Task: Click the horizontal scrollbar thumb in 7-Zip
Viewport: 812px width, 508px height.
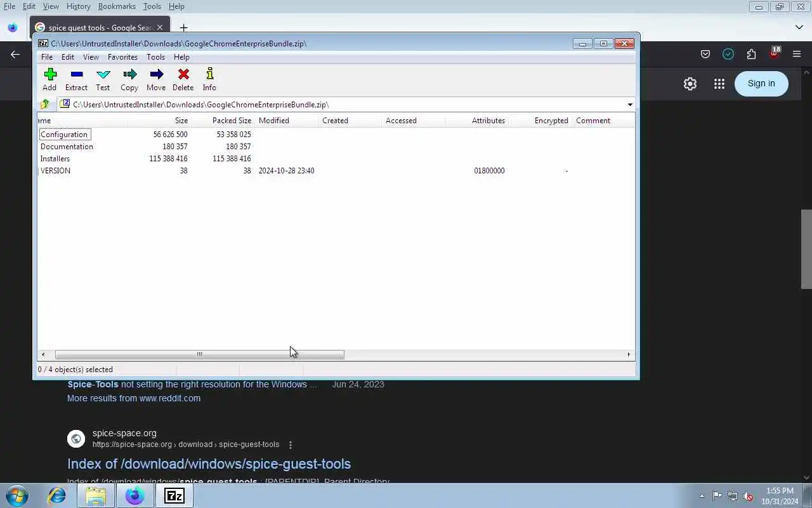Action: pos(199,354)
